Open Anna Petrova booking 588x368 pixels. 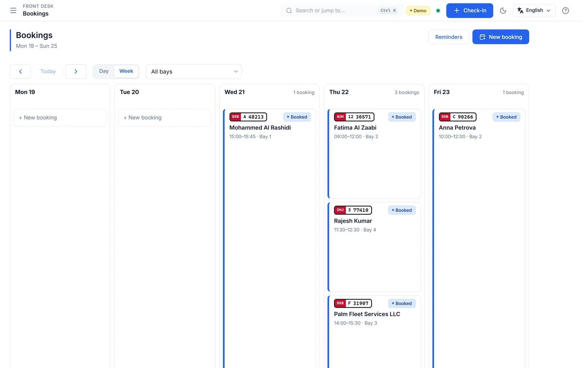click(479, 238)
